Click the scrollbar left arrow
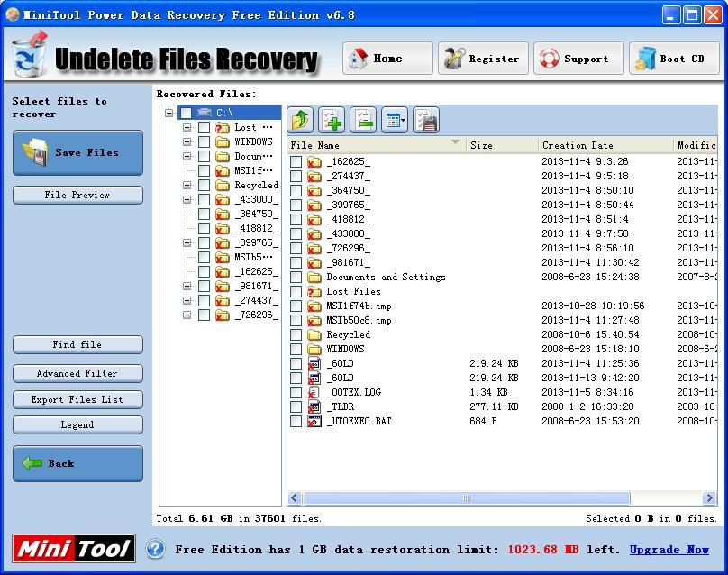 tap(295, 497)
